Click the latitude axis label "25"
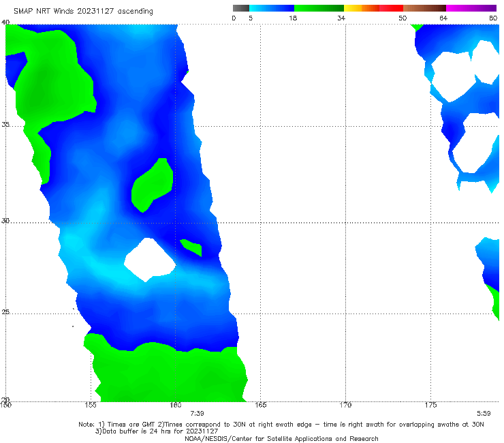The height and width of the screenshot is (443, 504). coord(5,311)
